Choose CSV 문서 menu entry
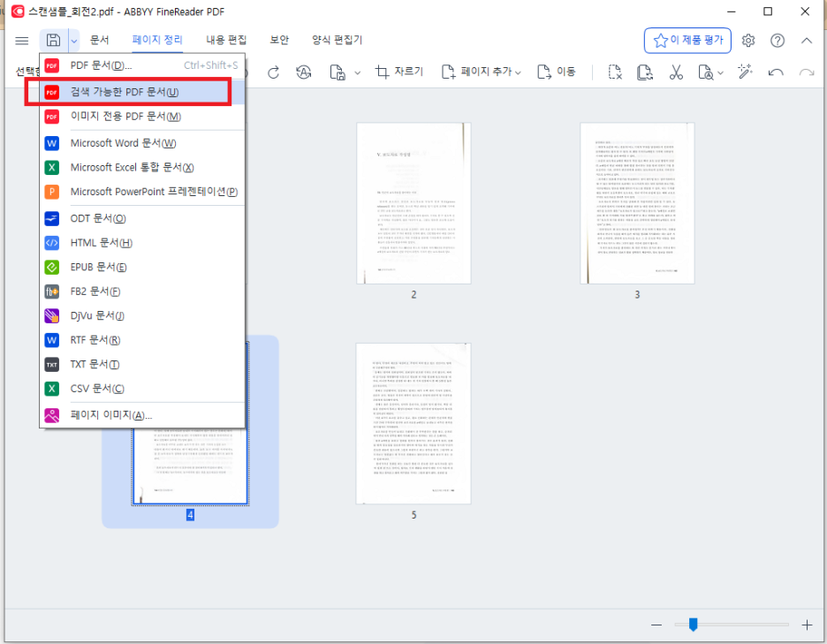827x644 pixels. coord(142,388)
